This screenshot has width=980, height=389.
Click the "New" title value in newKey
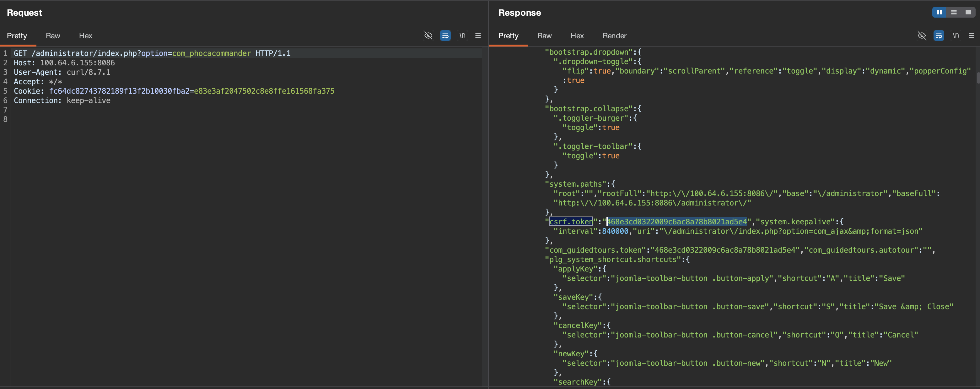[880, 364]
